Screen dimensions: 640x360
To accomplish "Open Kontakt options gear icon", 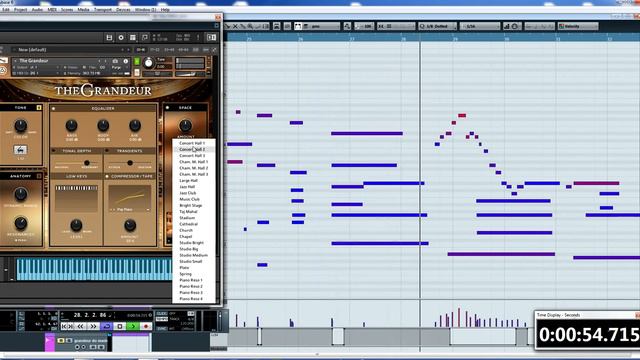I will click(x=121, y=38).
